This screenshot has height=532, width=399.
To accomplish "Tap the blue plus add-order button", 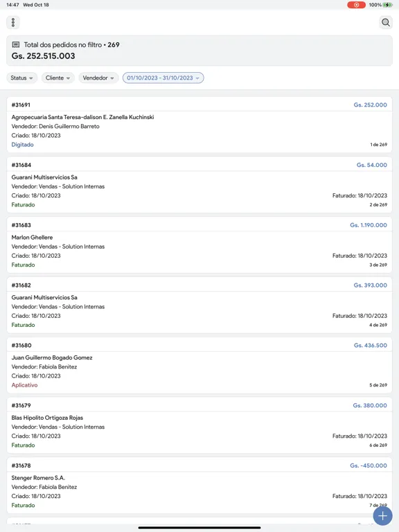I will tap(382, 515).
